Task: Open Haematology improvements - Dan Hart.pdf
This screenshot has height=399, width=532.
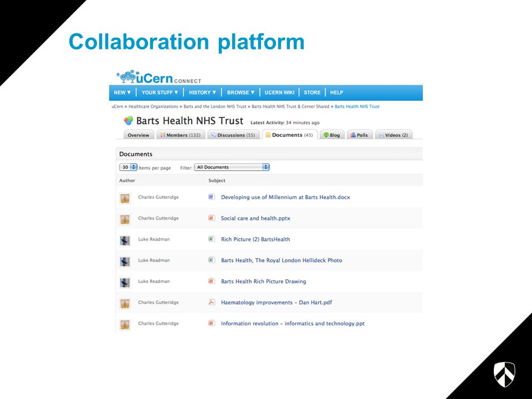Action: pyautogui.click(x=277, y=303)
